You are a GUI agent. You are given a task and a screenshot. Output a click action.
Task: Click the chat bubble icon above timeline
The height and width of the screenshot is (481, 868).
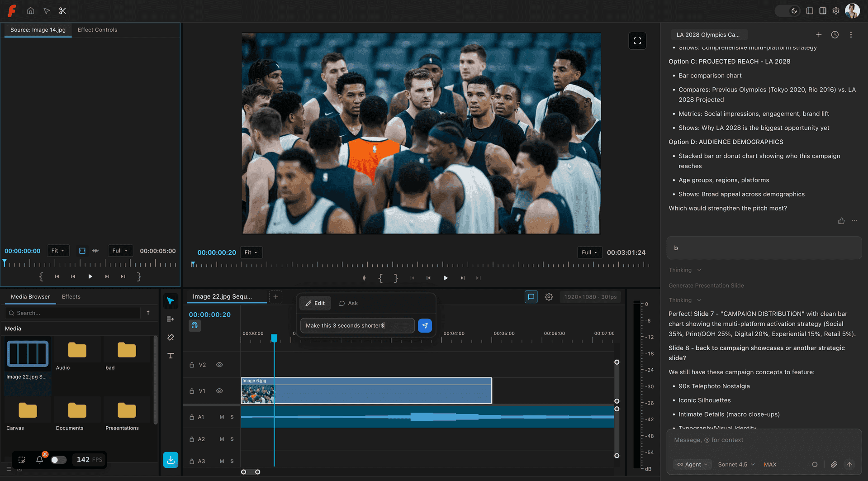point(531,297)
